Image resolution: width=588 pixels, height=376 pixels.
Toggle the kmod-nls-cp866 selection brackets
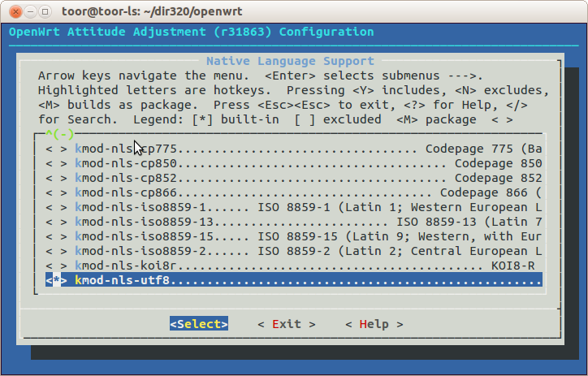[56, 192]
